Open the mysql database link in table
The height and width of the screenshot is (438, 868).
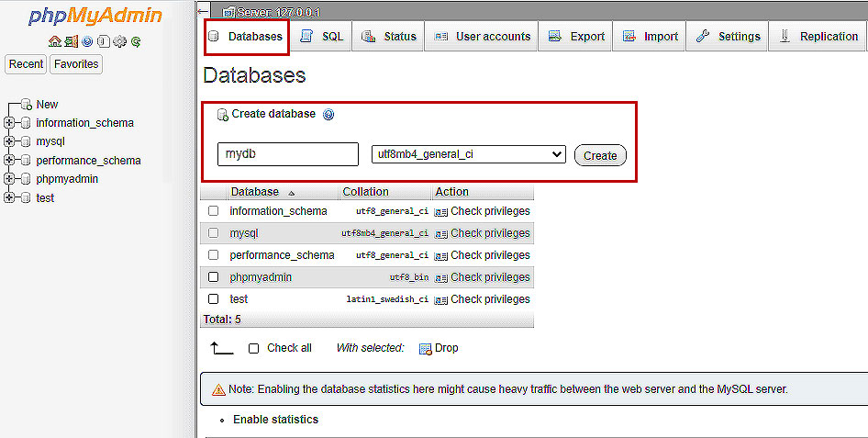pos(243,233)
